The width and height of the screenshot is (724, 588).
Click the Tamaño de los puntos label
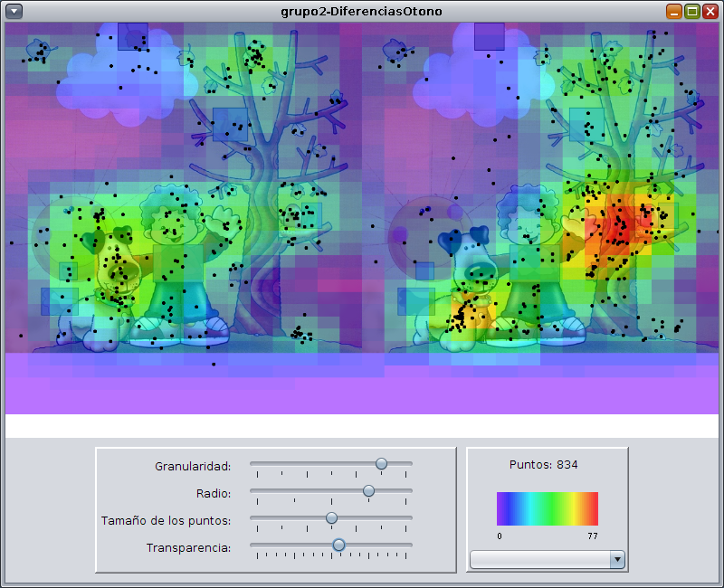(x=166, y=521)
